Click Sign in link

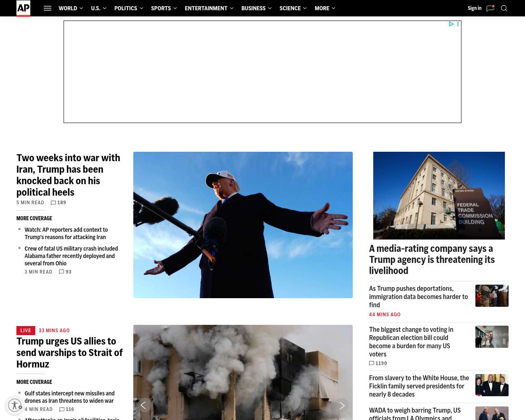coord(475,8)
